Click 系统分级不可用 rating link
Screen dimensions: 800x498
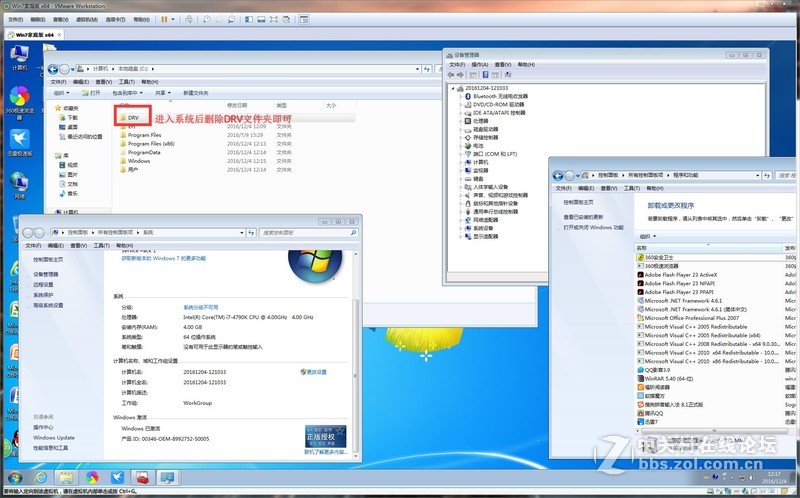coord(201,307)
